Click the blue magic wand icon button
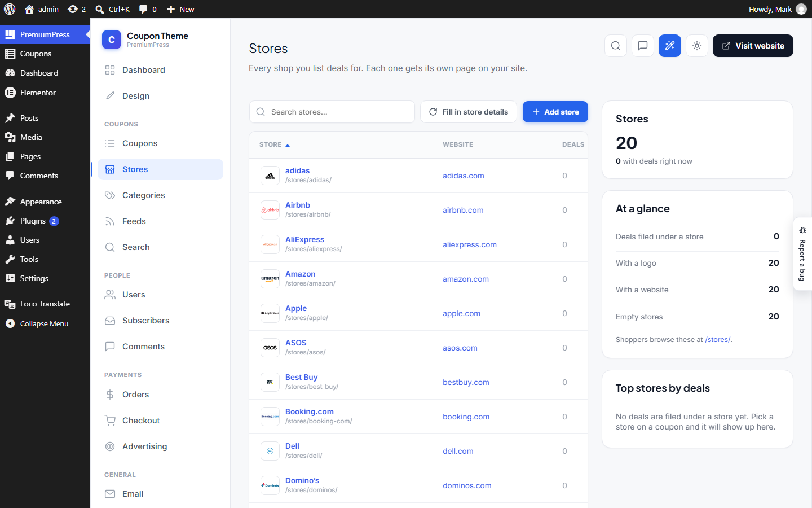The height and width of the screenshot is (508, 812). (x=670, y=46)
